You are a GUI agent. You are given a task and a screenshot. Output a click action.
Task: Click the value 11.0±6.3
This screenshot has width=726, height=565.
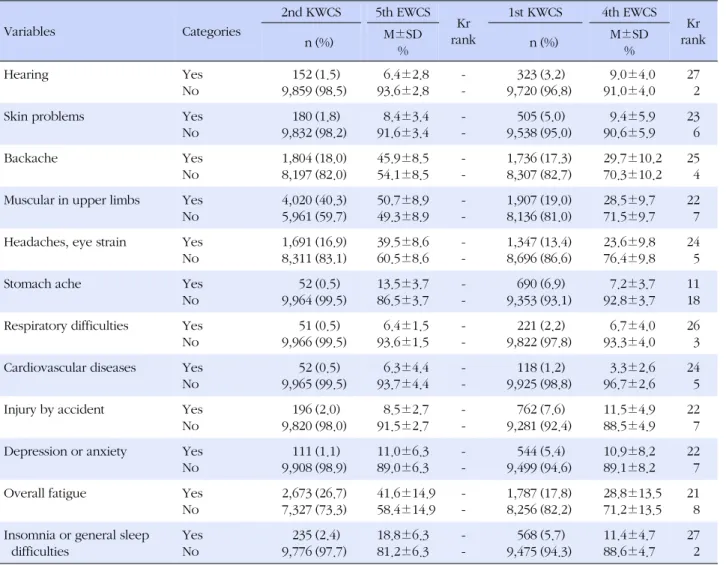point(402,452)
